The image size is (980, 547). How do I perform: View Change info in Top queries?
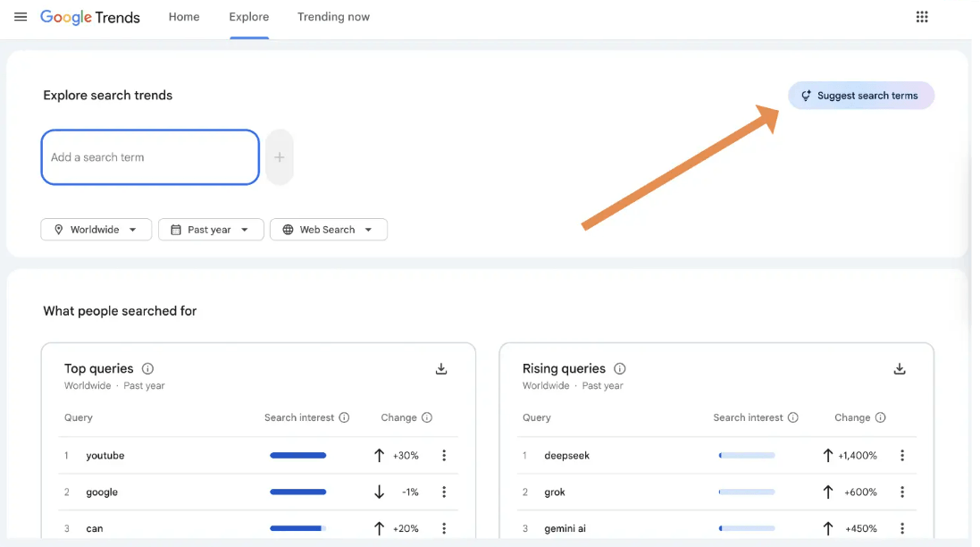[427, 417]
